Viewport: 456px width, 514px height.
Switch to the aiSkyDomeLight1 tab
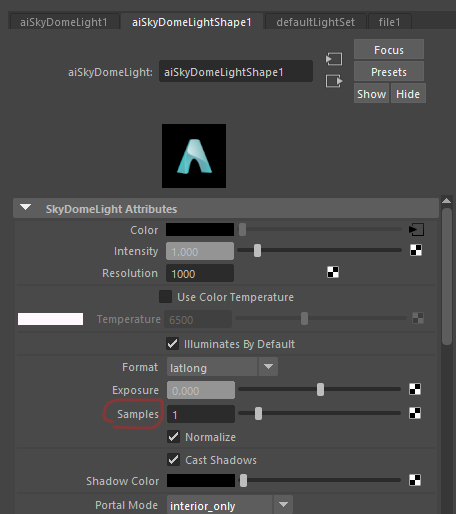pos(64,22)
